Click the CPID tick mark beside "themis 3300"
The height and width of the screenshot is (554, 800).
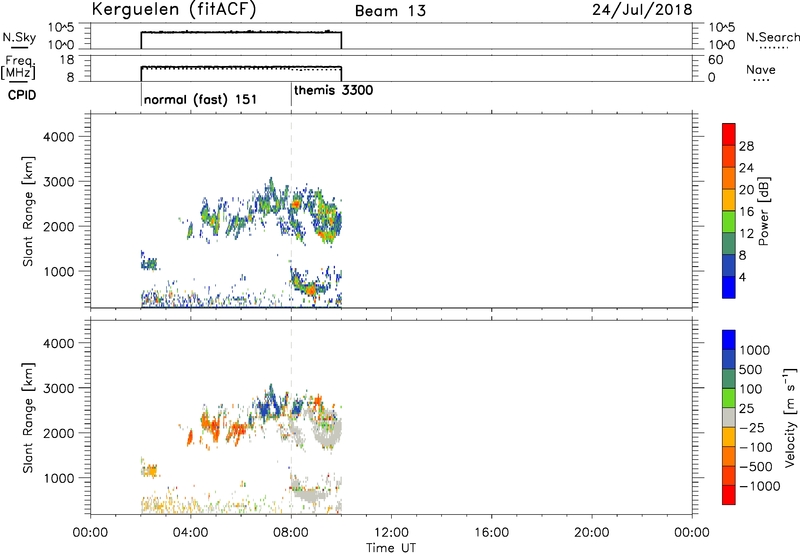point(291,94)
